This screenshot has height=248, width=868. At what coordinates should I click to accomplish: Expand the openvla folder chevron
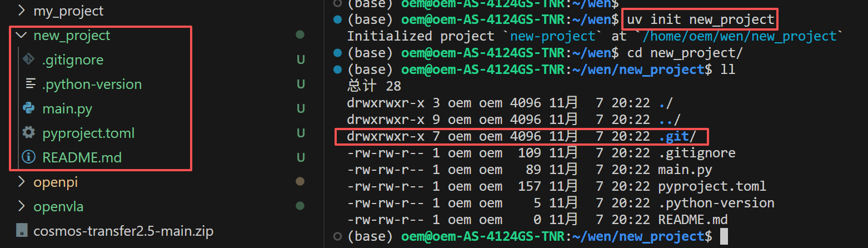(22, 206)
